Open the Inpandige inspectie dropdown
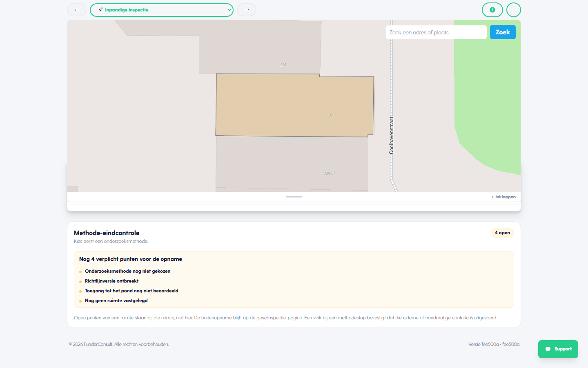 point(162,10)
